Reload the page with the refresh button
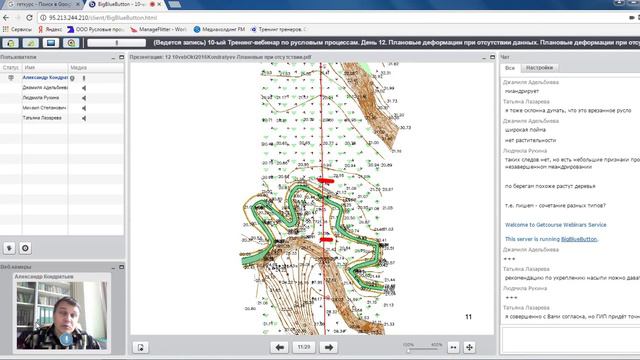 (29, 18)
